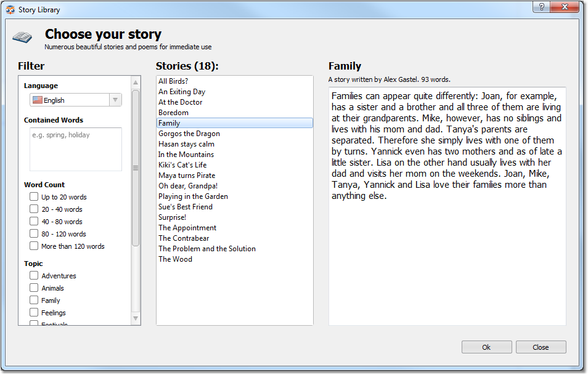This screenshot has height=375, width=588.
Task: Enable the Animals topic checkbox
Action: tap(35, 288)
